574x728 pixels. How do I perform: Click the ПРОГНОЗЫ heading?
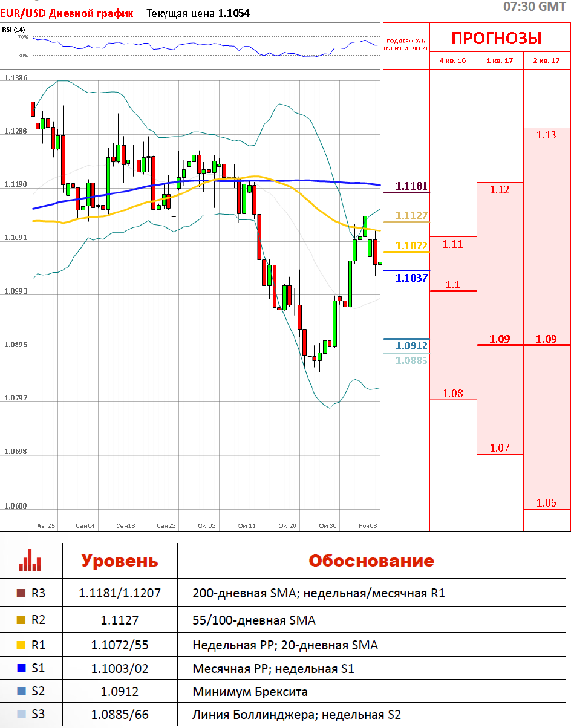point(497,37)
